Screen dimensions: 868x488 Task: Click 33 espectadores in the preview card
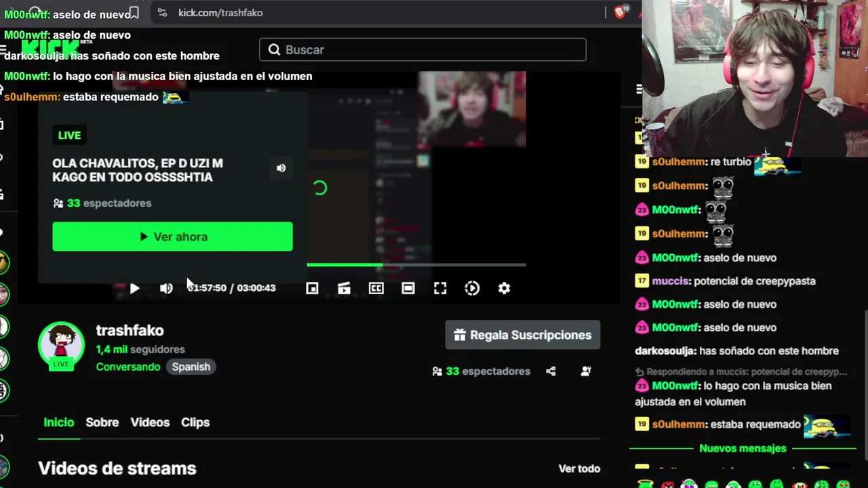[102, 203]
